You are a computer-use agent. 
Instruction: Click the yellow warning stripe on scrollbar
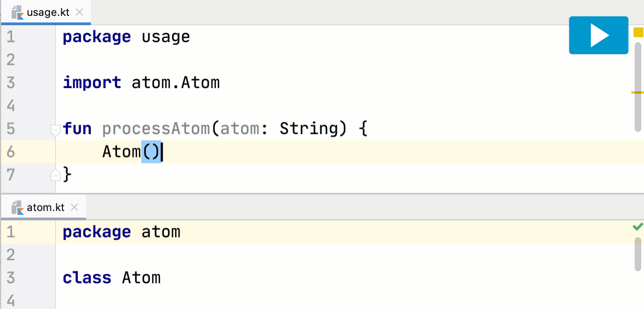click(637, 93)
